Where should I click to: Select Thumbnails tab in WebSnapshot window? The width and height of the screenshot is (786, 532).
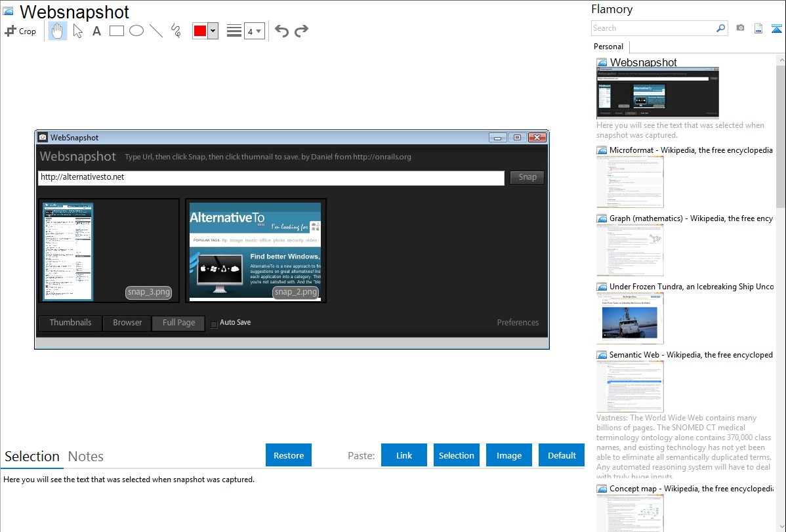pos(70,323)
